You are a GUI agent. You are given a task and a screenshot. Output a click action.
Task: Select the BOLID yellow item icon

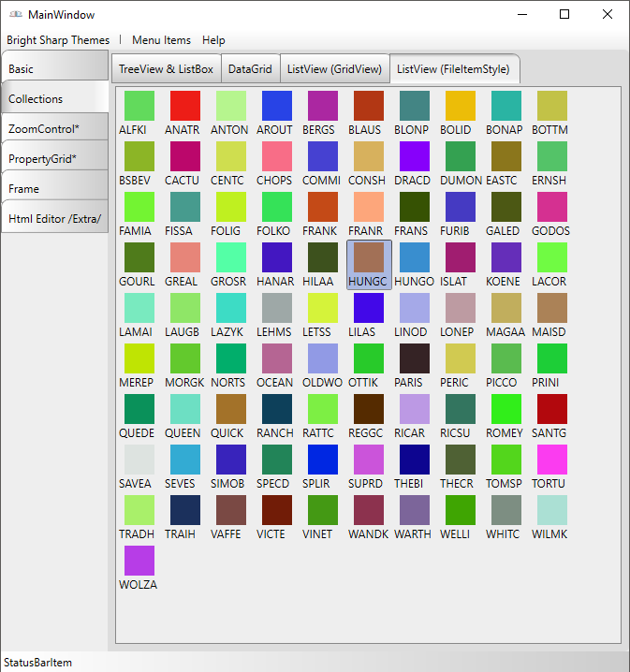coord(460,106)
